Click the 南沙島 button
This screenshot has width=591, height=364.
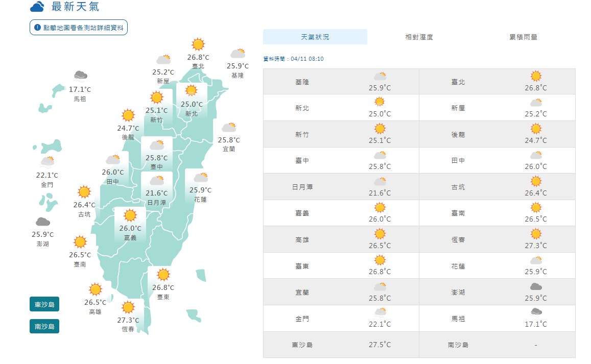(x=44, y=326)
